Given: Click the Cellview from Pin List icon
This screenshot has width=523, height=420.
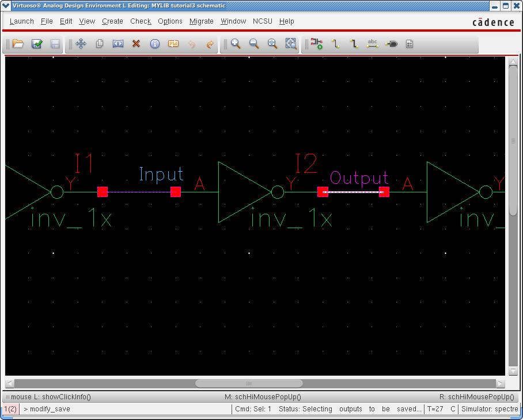Looking at the screenshot, I should (410, 44).
